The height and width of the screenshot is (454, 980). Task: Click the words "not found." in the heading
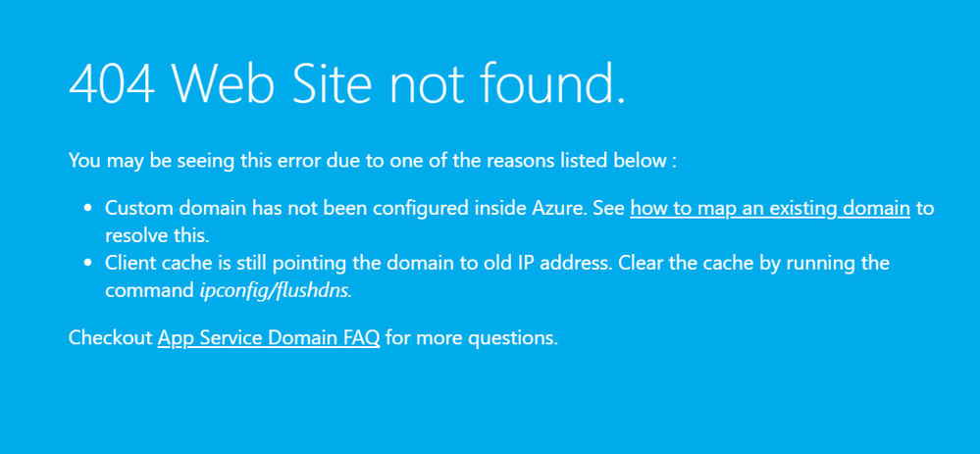tap(507, 85)
